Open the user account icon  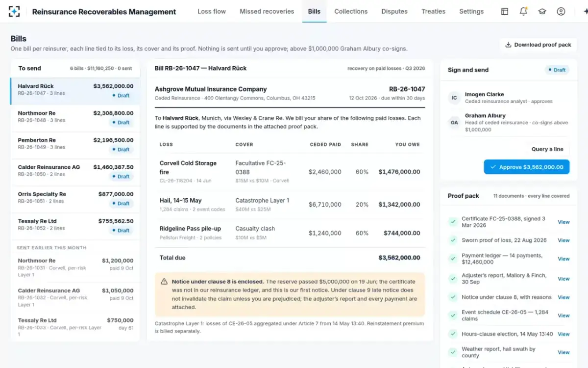point(561,11)
